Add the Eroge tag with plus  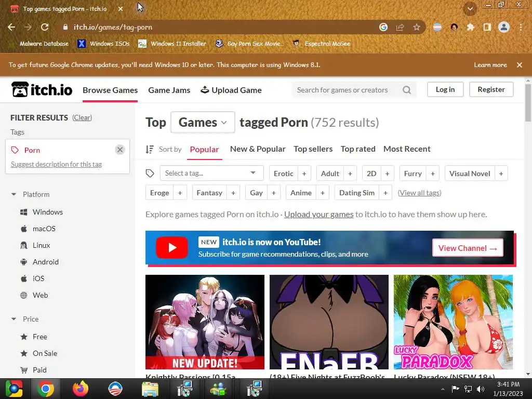tap(180, 193)
